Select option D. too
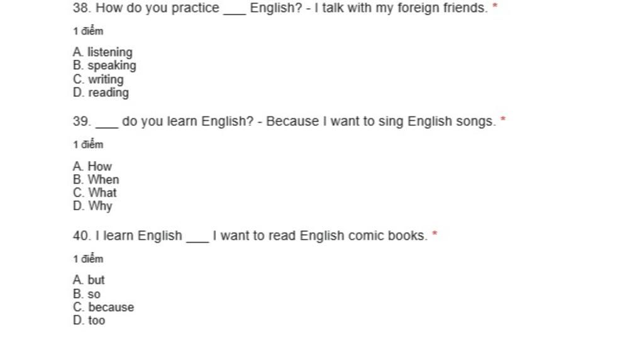 pyautogui.click(x=89, y=320)
